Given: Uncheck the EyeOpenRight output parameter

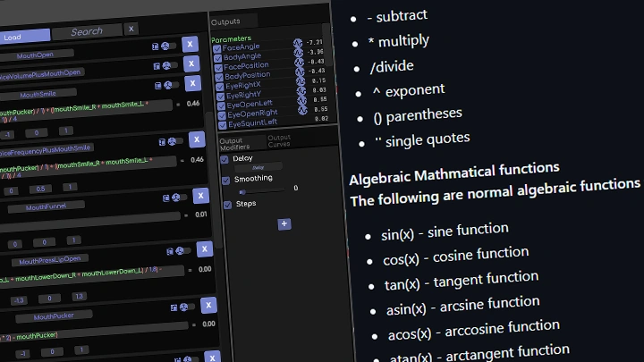Looking at the screenshot, I should (x=222, y=115).
